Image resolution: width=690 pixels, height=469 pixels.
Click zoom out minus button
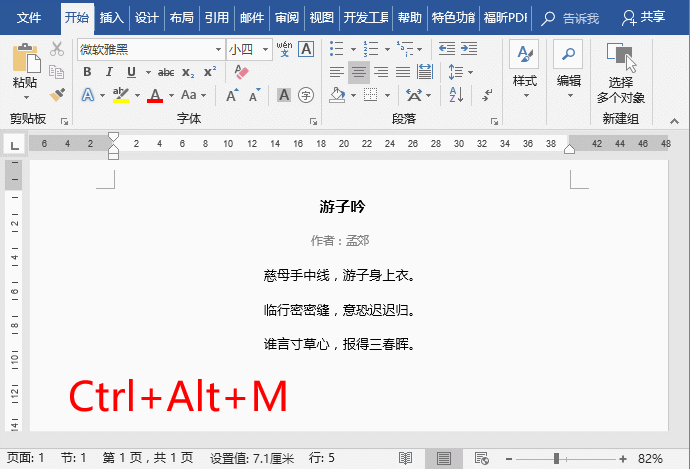click(x=509, y=459)
